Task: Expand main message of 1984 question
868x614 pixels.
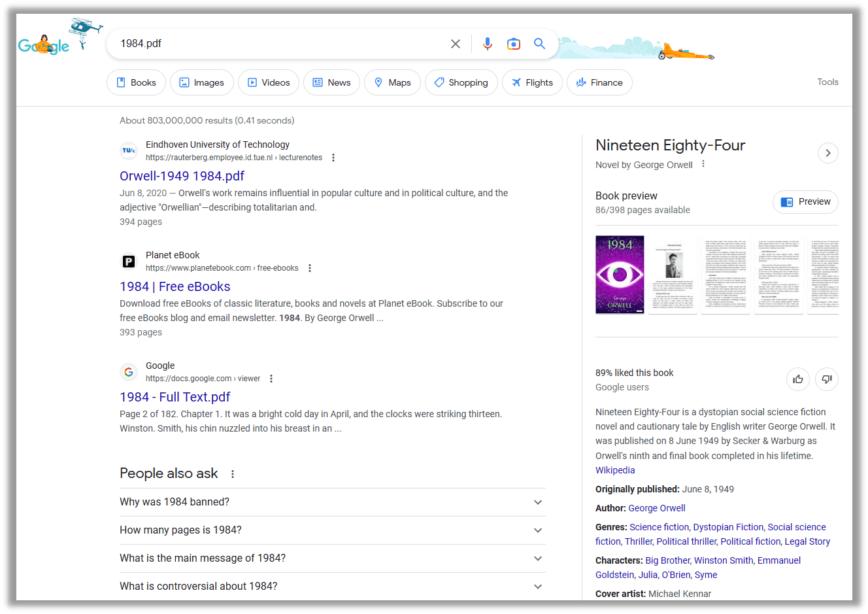Action: click(333, 558)
